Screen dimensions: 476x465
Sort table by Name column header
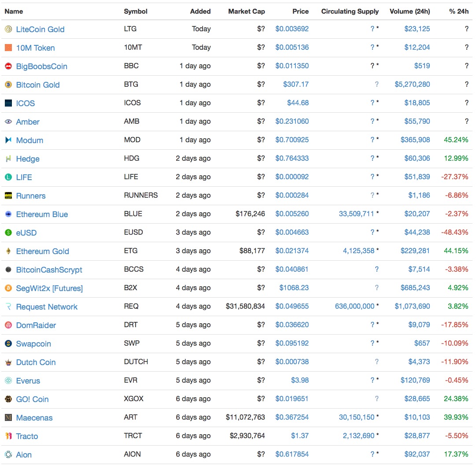[x=14, y=11]
